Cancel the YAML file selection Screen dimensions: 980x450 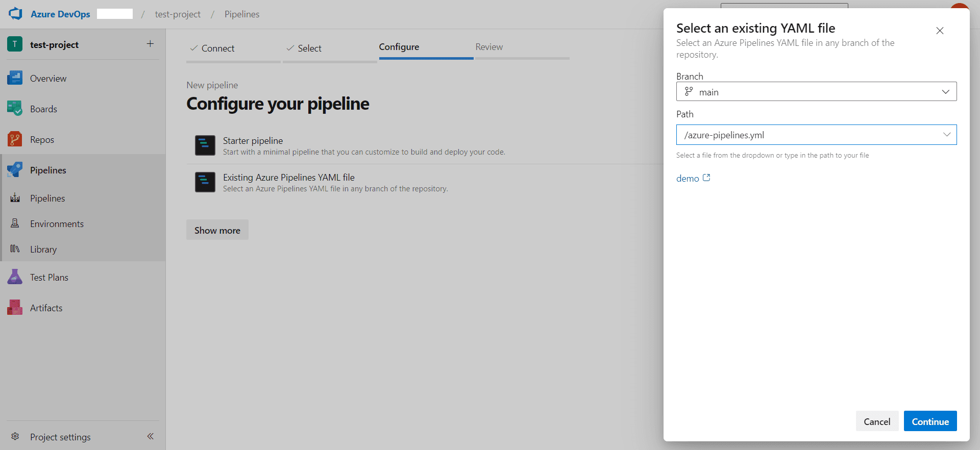(876, 421)
